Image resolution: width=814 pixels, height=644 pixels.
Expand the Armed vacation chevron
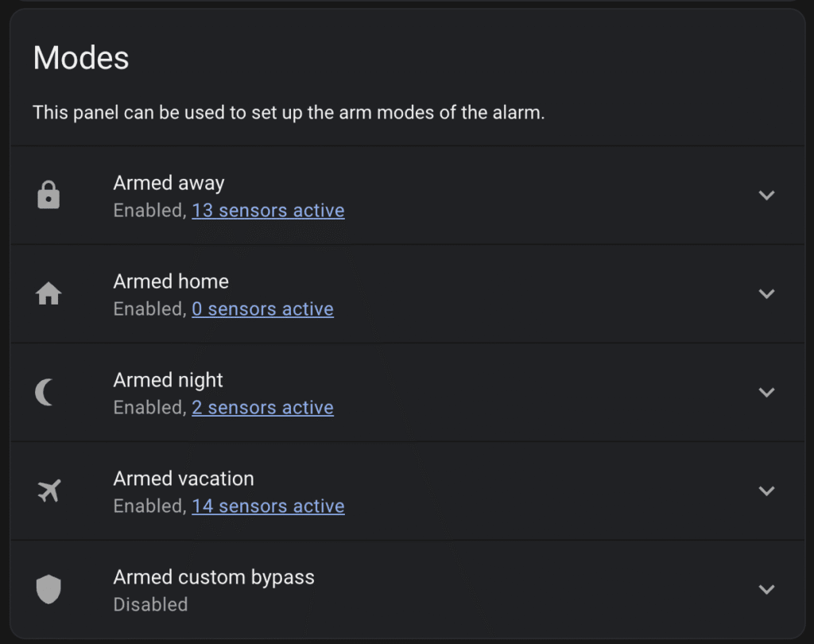tap(766, 491)
